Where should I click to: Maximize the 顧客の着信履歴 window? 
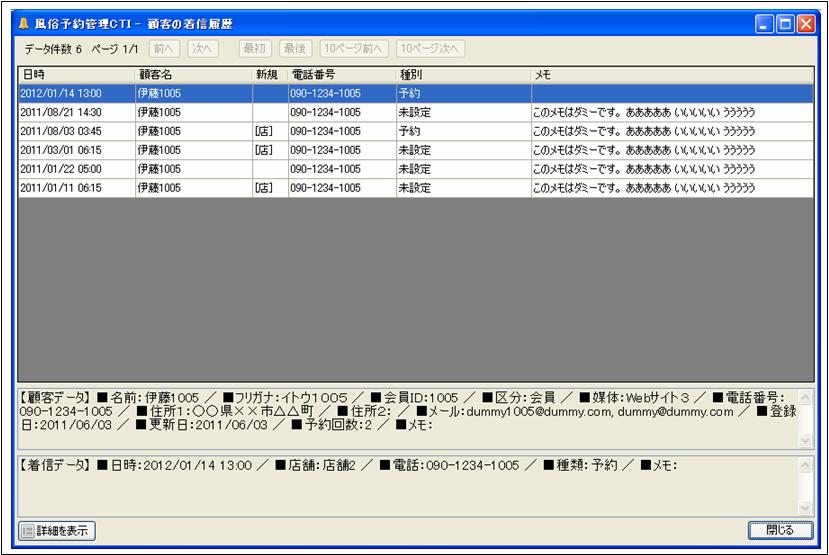[785, 24]
